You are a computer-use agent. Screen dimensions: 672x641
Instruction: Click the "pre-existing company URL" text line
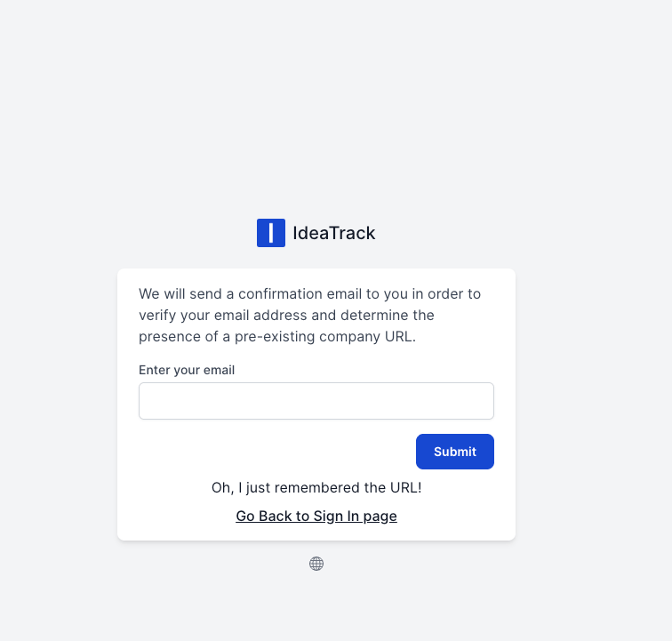click(x=277, y=337)
